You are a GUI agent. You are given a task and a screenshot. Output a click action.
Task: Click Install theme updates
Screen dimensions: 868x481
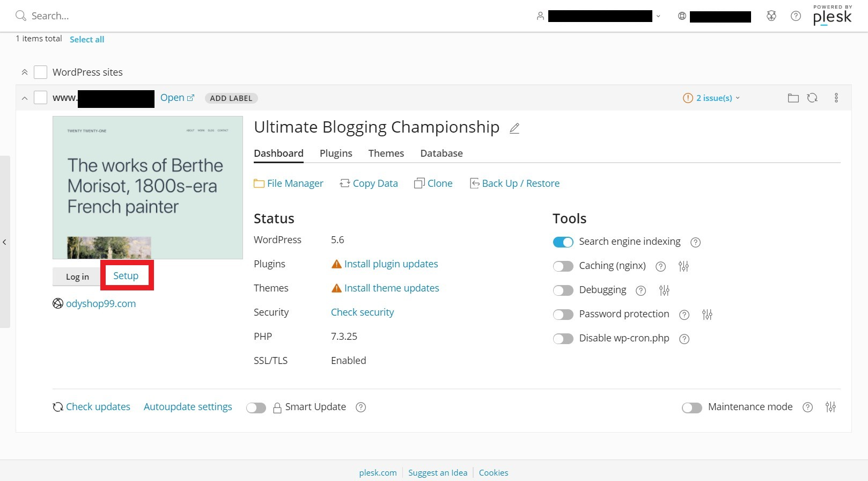point(392,288)
